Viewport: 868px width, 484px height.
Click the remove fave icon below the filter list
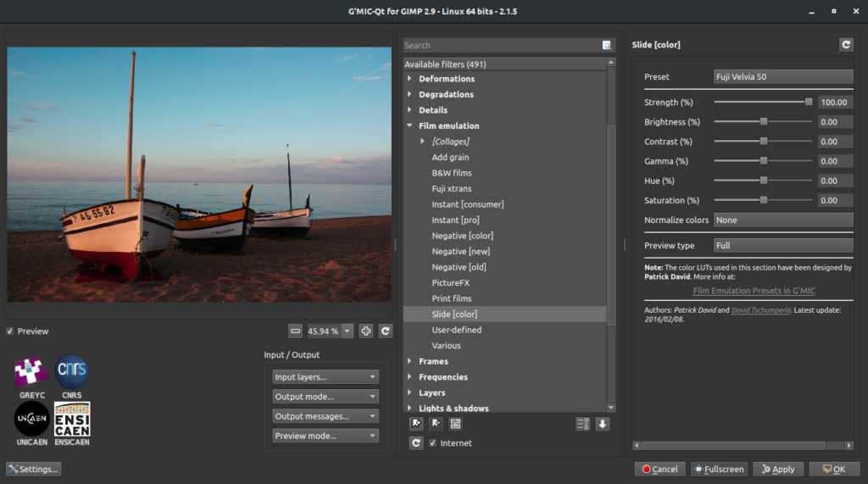(436, 424)
